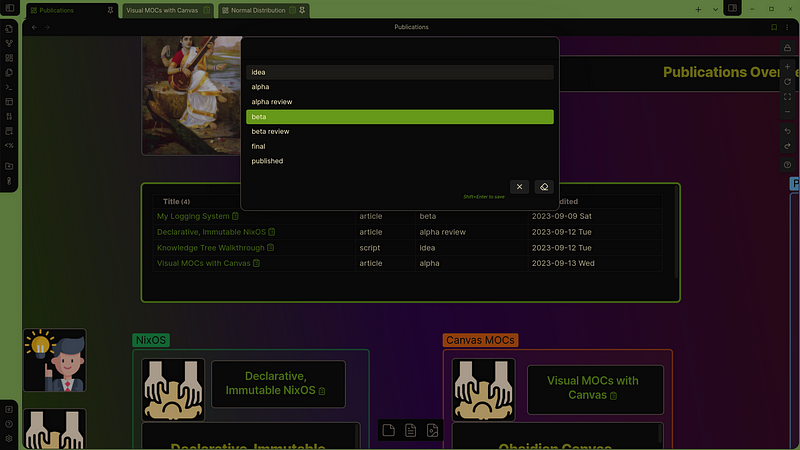Select 'beta review' status option
800x450 pixels.
399,131
